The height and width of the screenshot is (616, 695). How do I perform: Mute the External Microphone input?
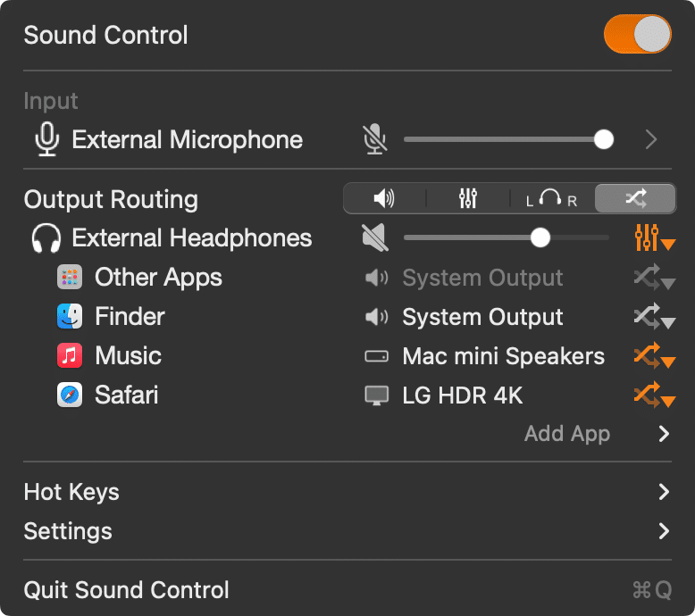click(376, 140)
